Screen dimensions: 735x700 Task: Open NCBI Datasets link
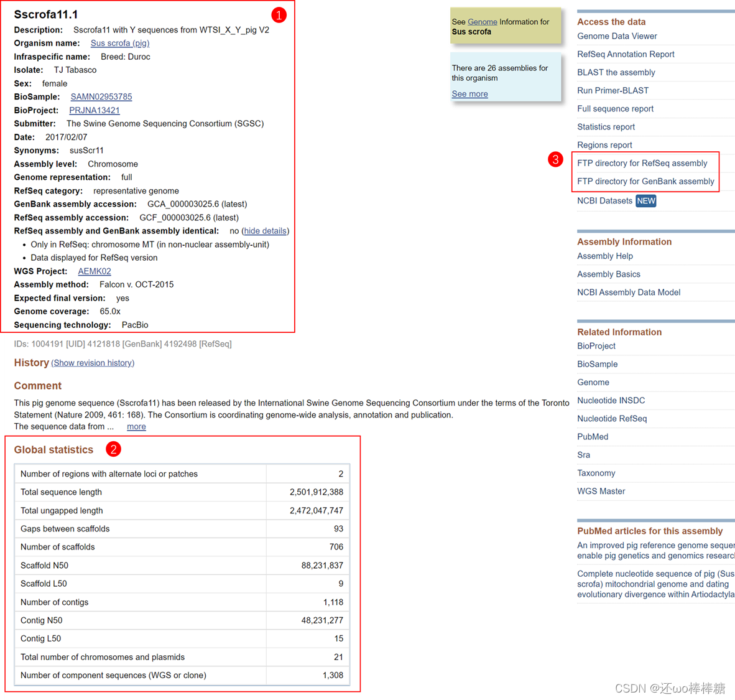[x=604, y=201]
